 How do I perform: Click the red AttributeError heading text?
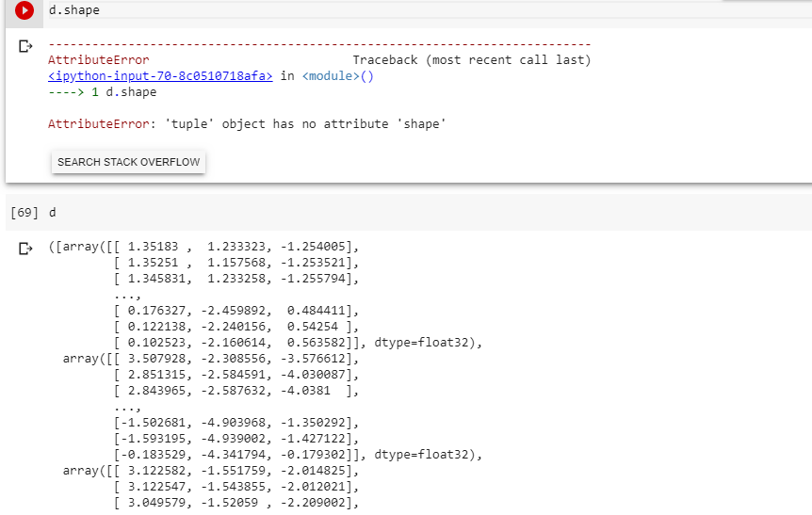pyautogui.click(x=98, y=60)
